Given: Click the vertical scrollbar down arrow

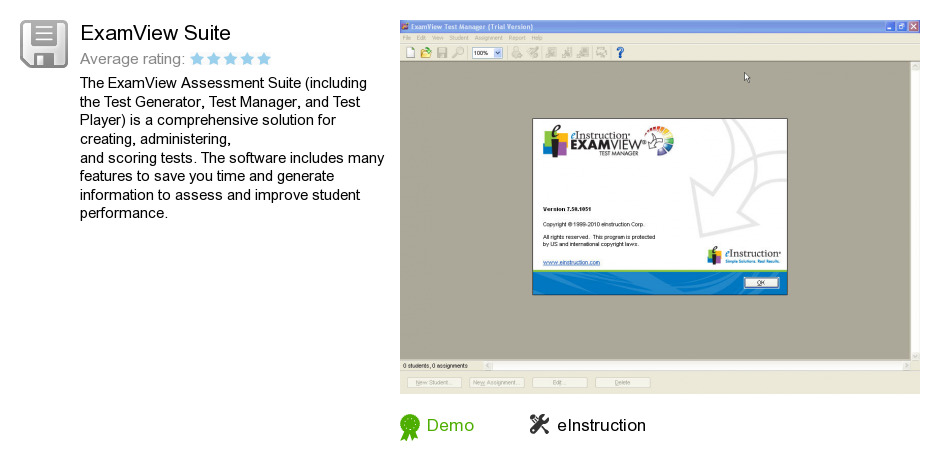Looking at the screenshot, I should pyautogui.click(x=915, y=356).
